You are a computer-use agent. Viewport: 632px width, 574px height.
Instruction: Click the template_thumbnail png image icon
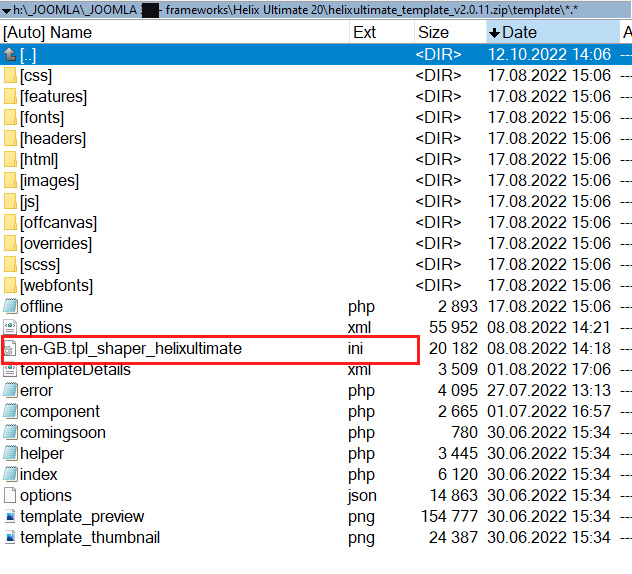tap(10, 537)
